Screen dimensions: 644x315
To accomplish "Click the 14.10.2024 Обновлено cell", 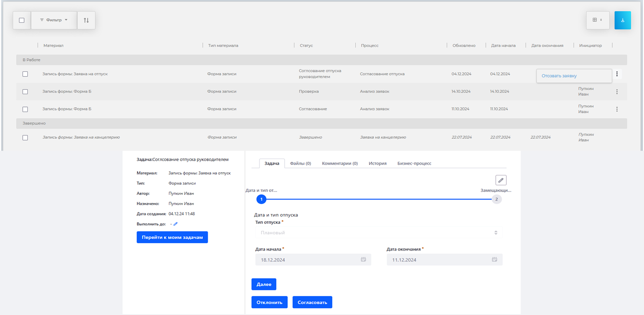I will tap(461, 91).
